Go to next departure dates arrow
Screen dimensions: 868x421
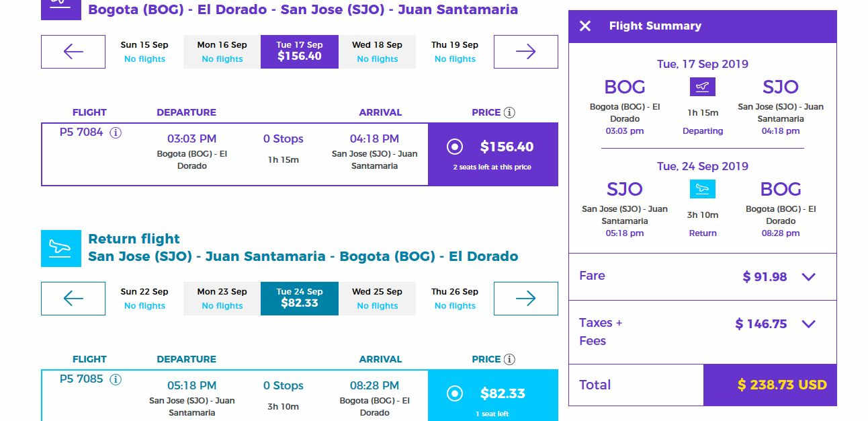(x=525, y=52)
